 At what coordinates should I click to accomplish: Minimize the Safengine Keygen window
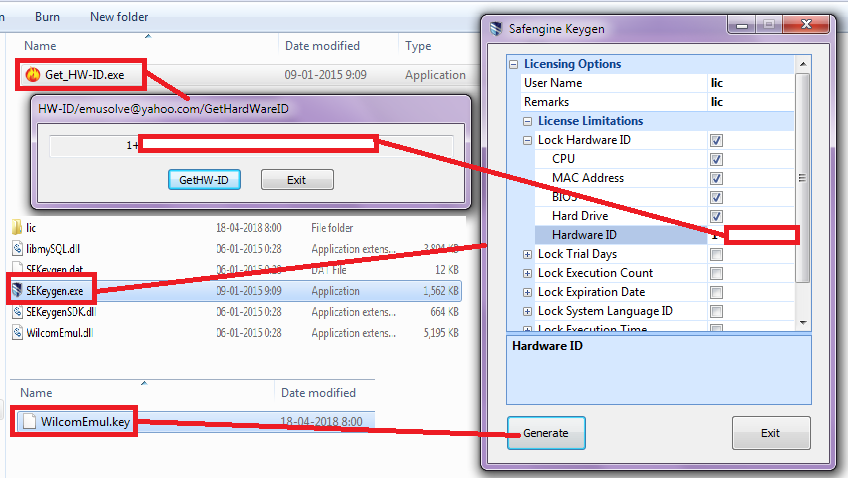point(742,24)
